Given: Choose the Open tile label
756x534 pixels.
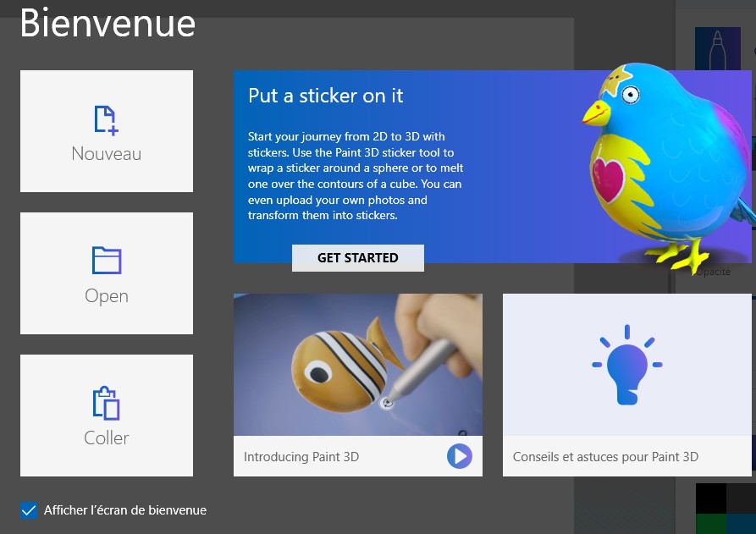Looking at the screenshot, I should (107, 295).
